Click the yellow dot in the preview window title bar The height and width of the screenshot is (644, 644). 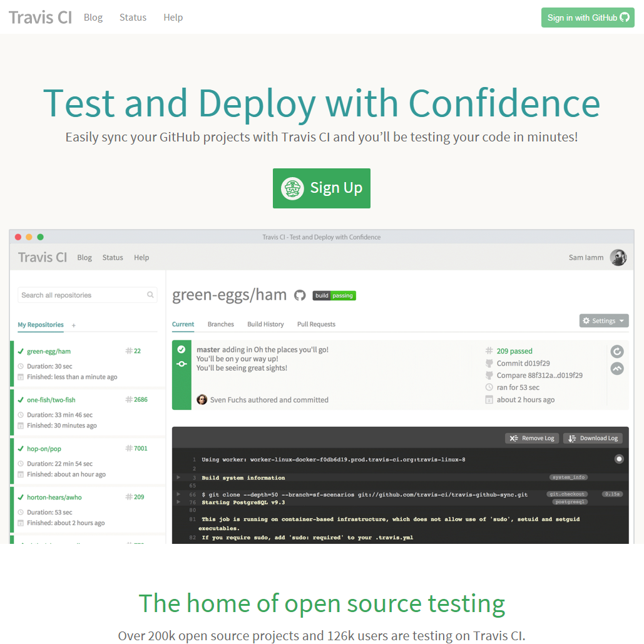coord(29,237)
